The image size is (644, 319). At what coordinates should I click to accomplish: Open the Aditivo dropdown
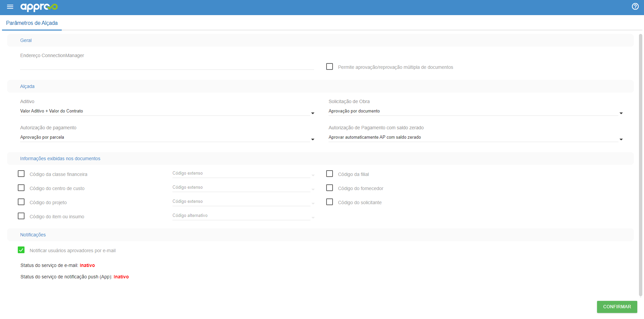pyautogui.click(x=167, y=111)
